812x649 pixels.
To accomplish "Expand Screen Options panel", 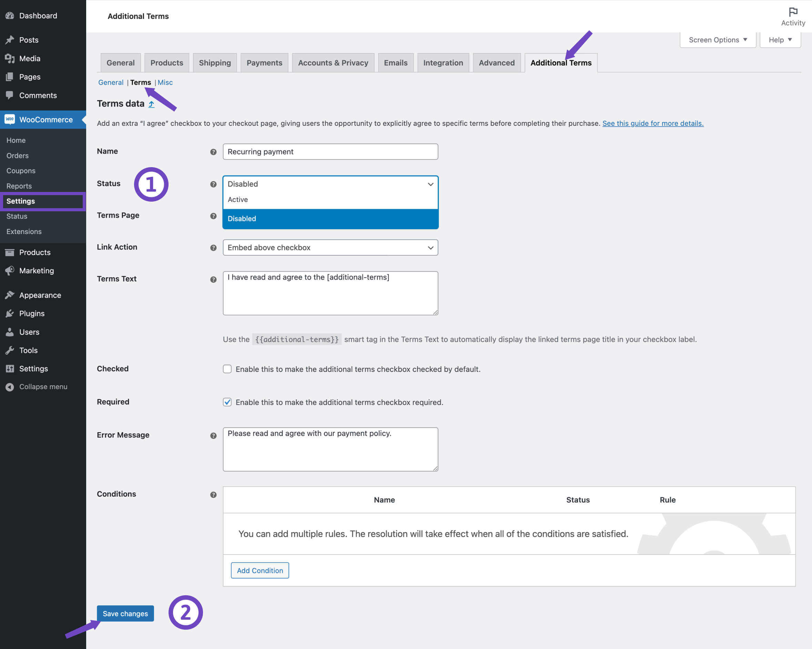I will pyautogui.click(x=718, y=40).
